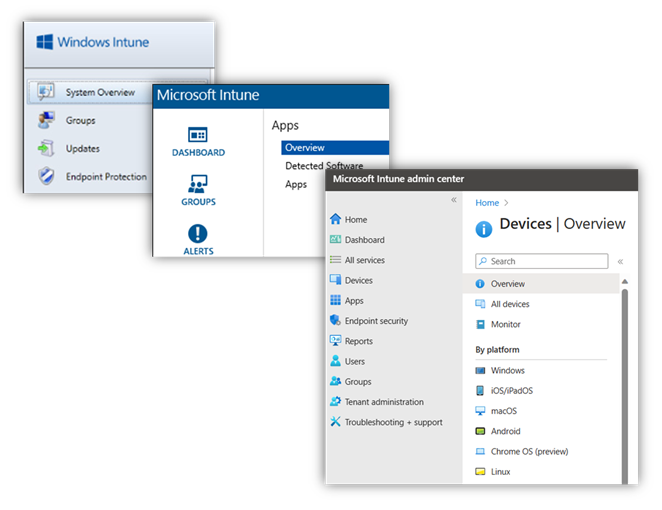Select Overview in Devices menu
662x510 pixels.
point(541,284)
